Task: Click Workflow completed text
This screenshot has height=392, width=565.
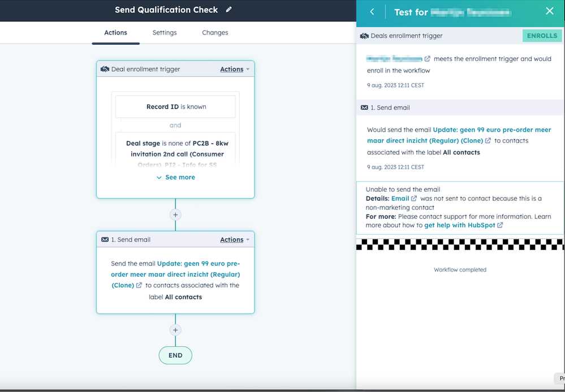Action: tap(460, 269)
